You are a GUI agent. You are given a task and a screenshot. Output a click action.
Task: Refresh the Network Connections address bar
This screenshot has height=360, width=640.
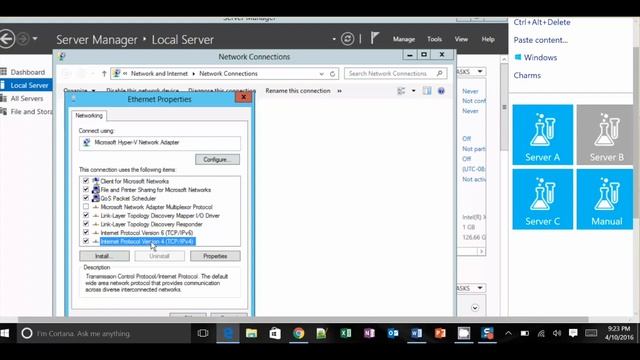click(332, 73)
